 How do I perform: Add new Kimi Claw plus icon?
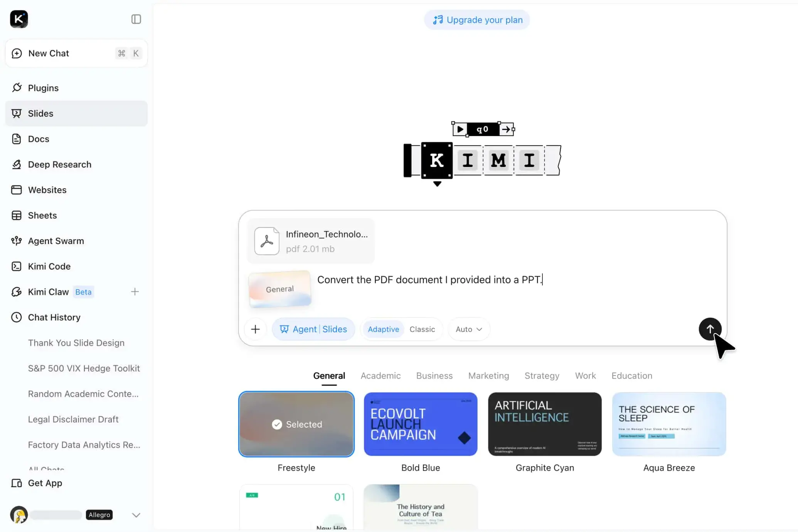135,292
